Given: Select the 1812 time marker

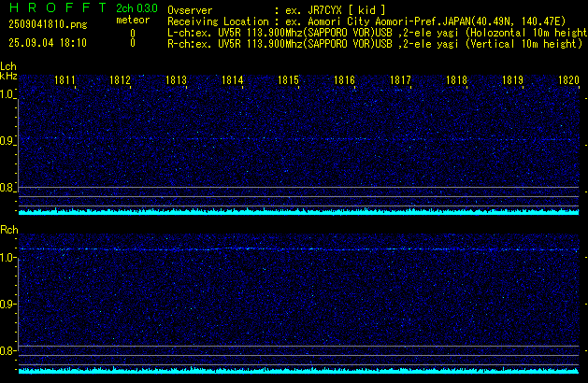Looking at the screenshot, I should click(120, 80).
